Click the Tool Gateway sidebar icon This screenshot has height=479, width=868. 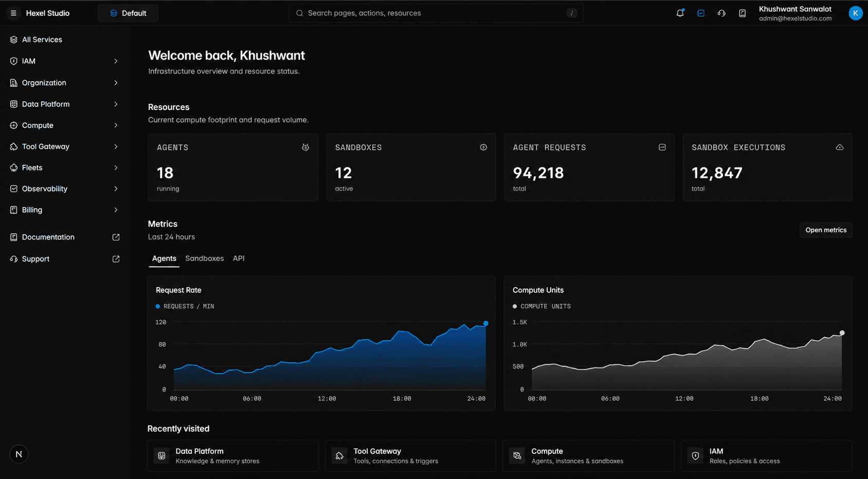click(x=14, y=146)
